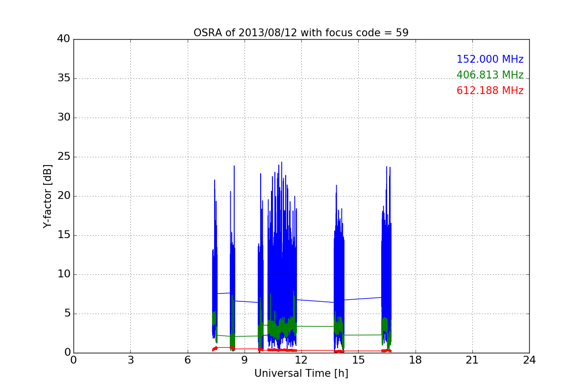Click y-axis tick label 15
This screenshot has width=588, height=392.
[64, 235]
